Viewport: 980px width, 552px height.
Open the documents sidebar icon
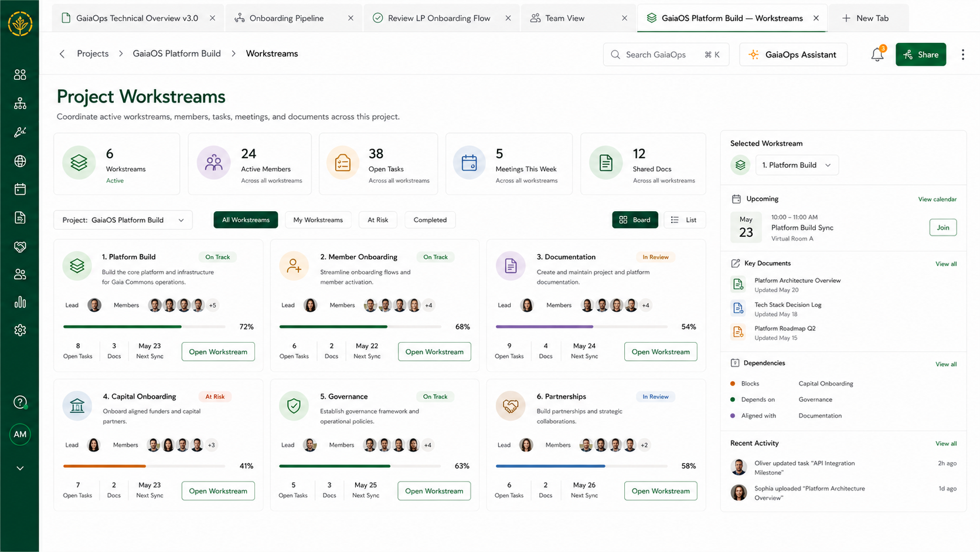tap(20, 218)
